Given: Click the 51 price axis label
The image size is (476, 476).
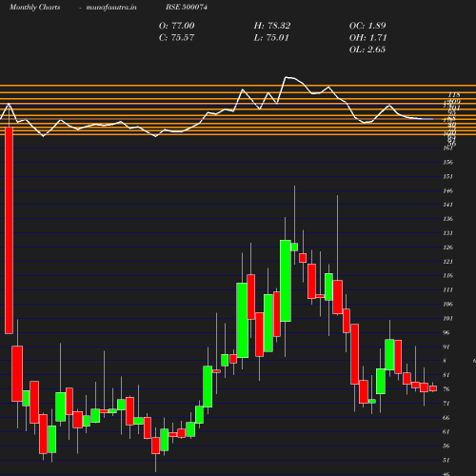Looking at the screenshot, I should (446, 460).
